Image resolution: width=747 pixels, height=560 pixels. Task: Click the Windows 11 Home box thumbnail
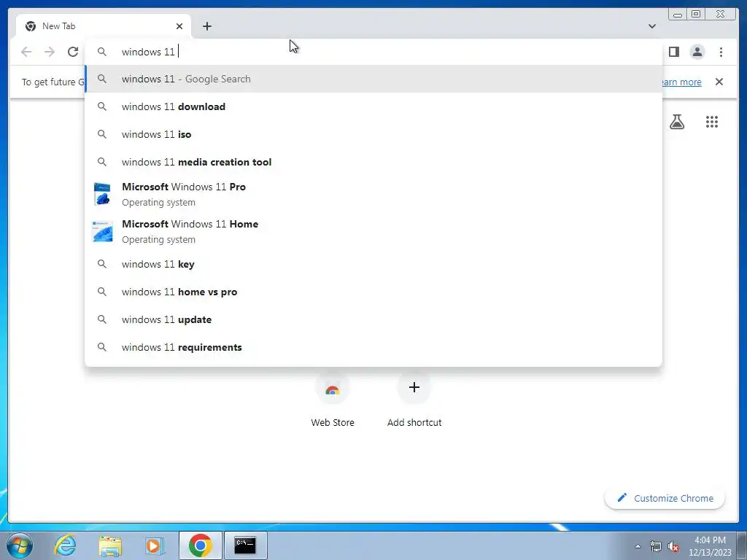point(102,231)
